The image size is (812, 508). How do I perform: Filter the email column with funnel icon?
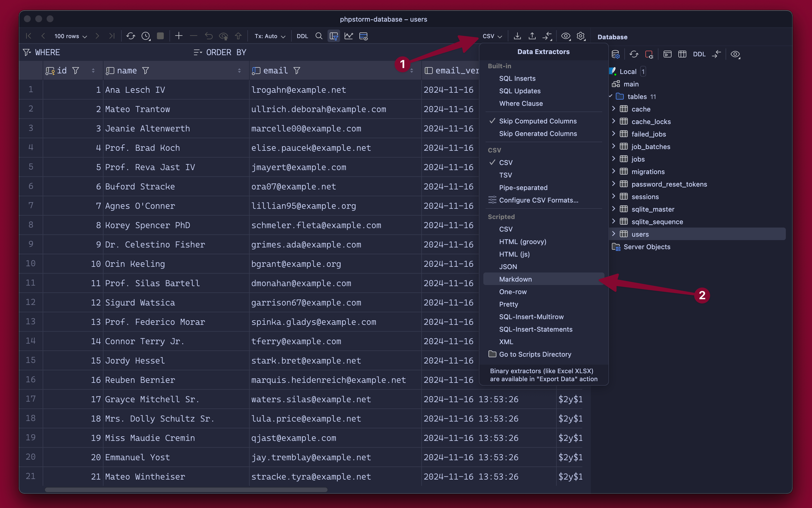[297, 71]
